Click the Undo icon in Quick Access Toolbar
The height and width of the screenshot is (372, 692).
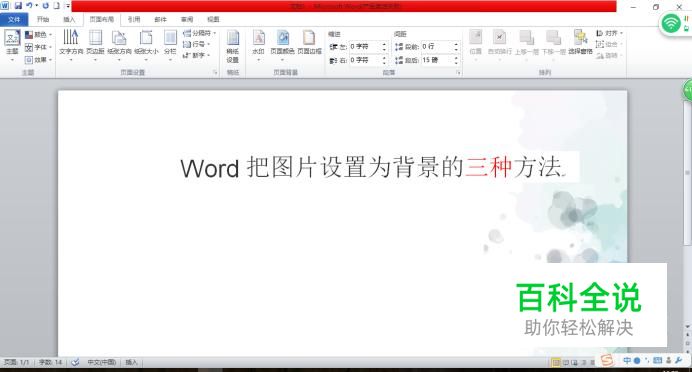pyautogui.click(x=29, y=6)
